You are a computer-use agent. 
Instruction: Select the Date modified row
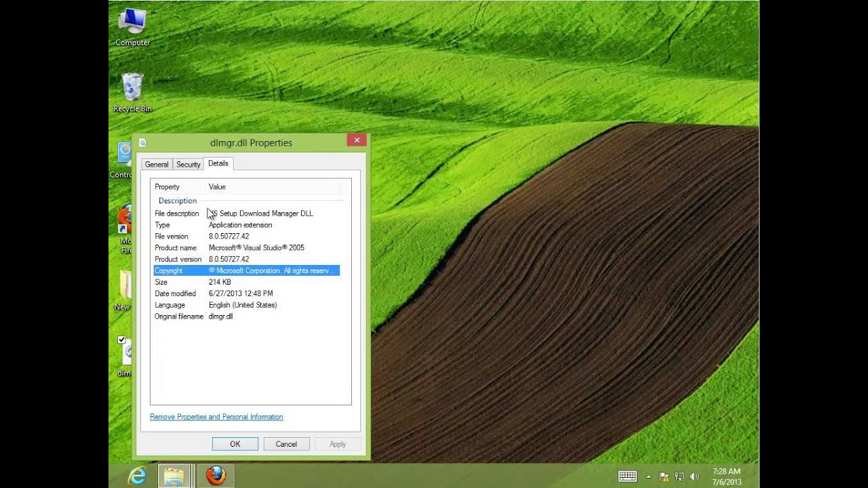[247, 293]
